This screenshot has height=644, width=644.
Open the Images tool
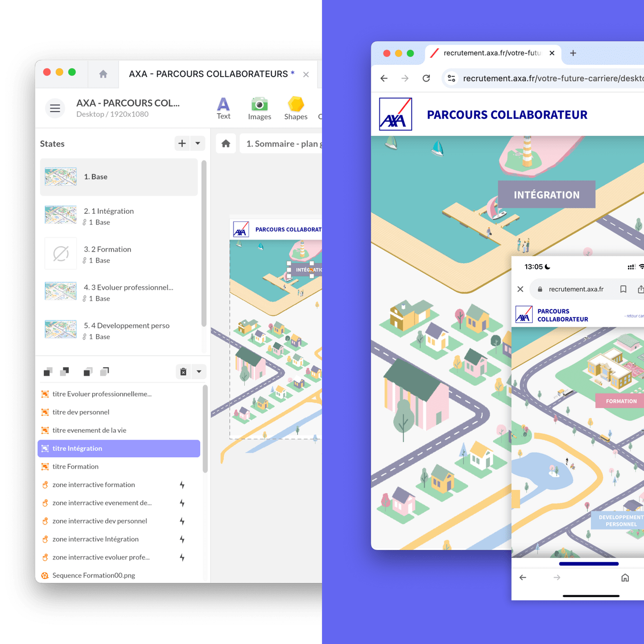tap(260, 109)
